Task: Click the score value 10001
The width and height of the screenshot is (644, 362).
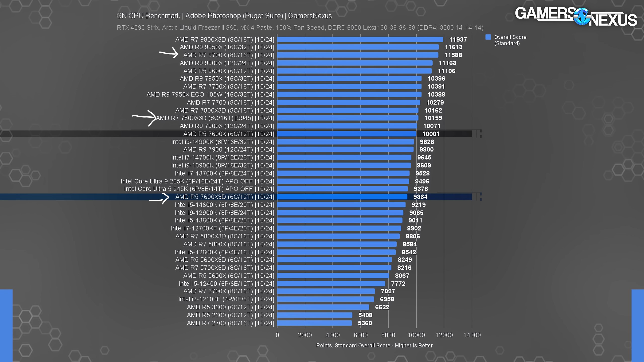Action: tap(431, 134)
